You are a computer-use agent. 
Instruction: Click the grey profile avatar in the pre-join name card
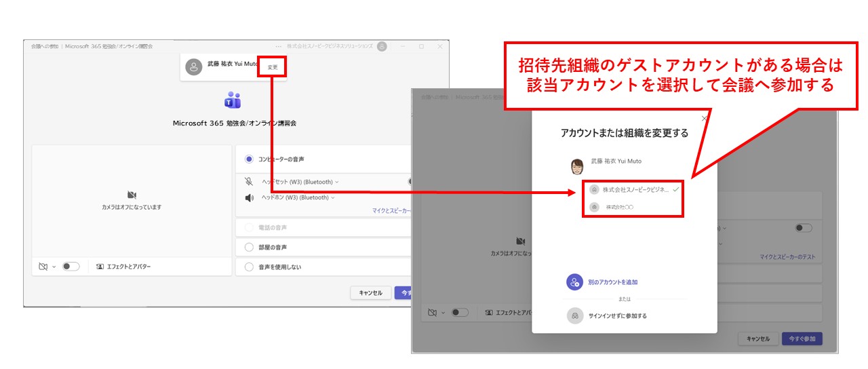pos(195,67)
